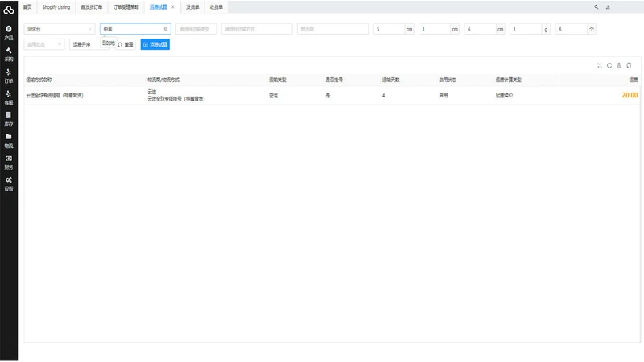The width and height of the screenshot is (644, 362).
Task: Click the 运费计算类型 column header
Action: point(509,80)
